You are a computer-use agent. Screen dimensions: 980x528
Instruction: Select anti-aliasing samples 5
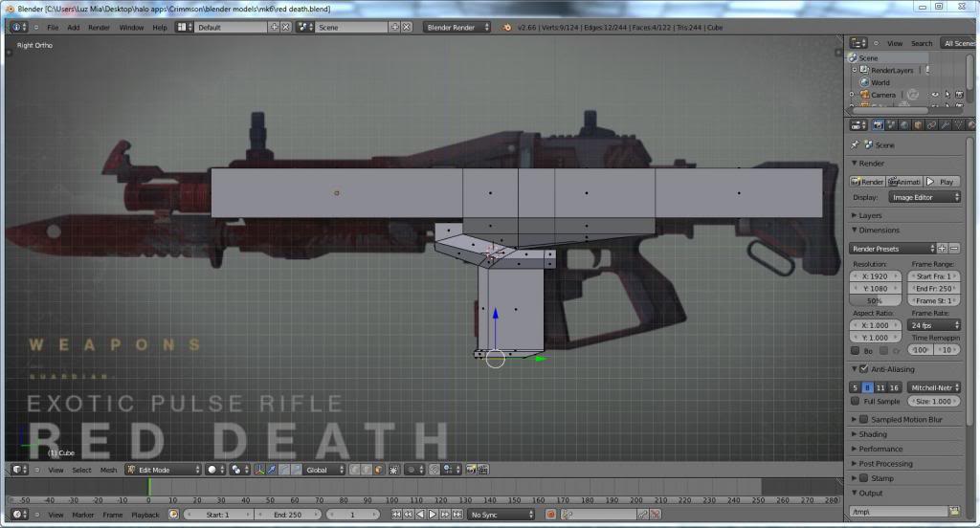(x=855, y=388)
